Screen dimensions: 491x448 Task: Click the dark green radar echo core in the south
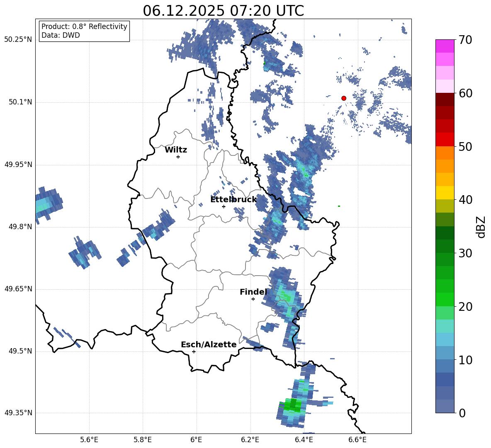coord(293,404)
